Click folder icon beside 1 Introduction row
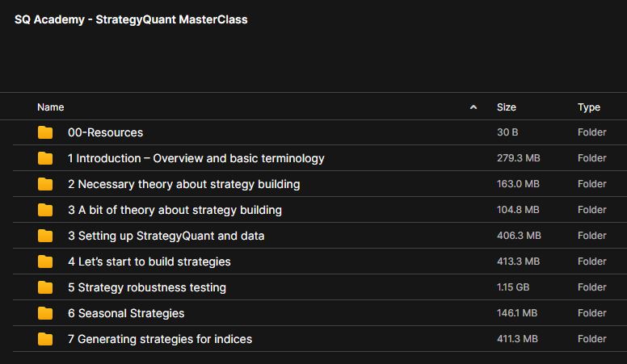The image size is (627, 364). [45, 158]
